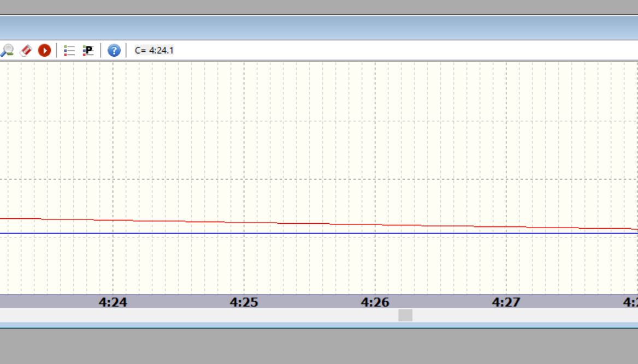Click the 4:26 time axis label
The image size is (638, 364).
click(x=375, y=302)
